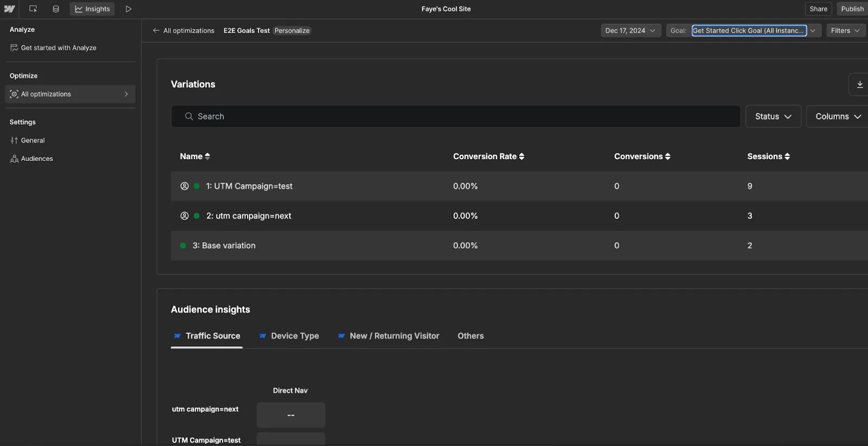Click green status dot of utm campaign=next
The image size is (868, 446).
tap(196, 216)
